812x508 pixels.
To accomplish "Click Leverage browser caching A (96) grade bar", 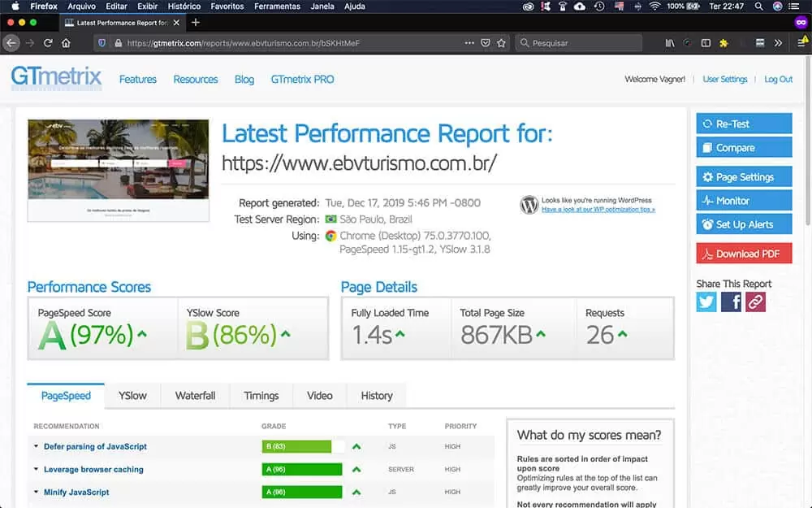I will point(302,469).
